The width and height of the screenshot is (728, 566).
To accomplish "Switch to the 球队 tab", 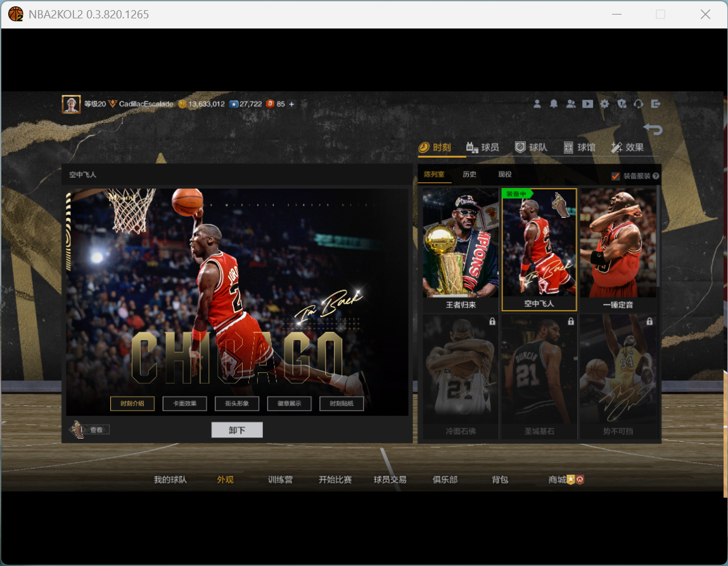I will (x=531, y=148).
